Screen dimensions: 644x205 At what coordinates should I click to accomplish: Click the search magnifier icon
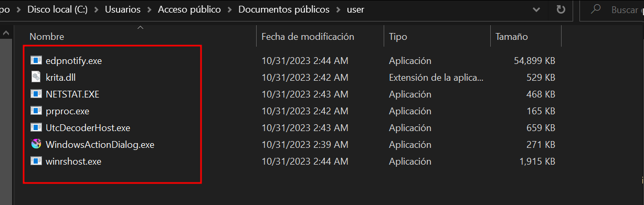pyautogui.click(x=596, y=9)
